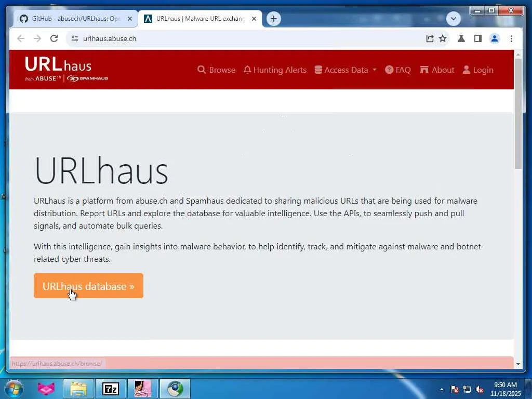Launch 7-Zip from the taskbar
Screen dimensions: 532x399
point(111,389)
